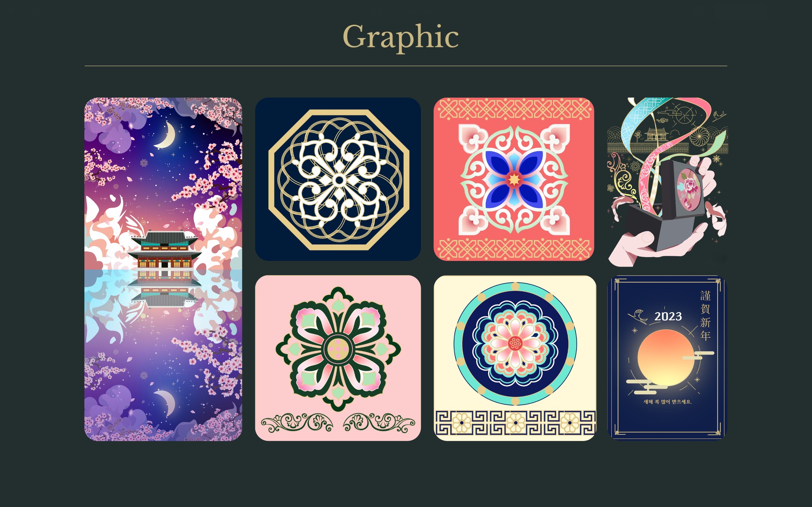View the hands holding gift box illustration
The width and height of the screenshot is (812, 507).
pos(667,182)
